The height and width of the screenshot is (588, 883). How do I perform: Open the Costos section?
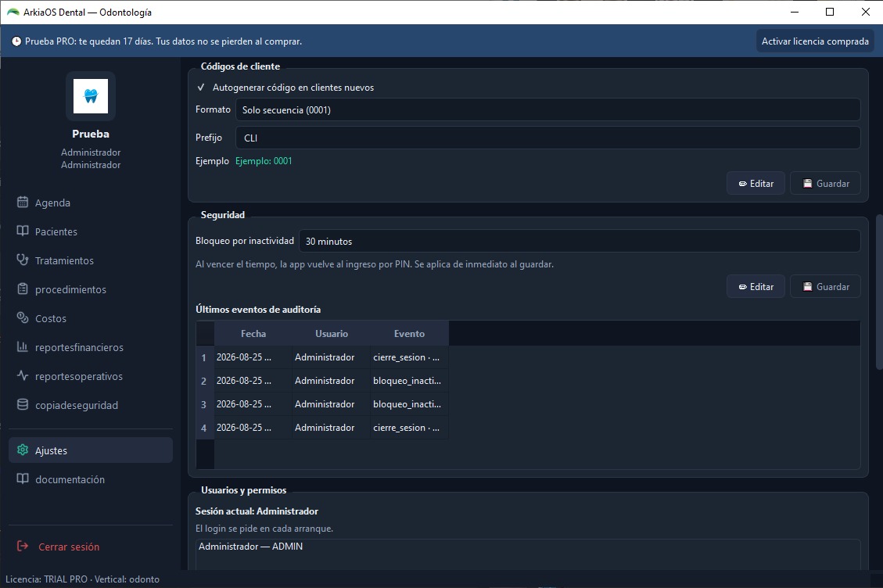(91, 318)
